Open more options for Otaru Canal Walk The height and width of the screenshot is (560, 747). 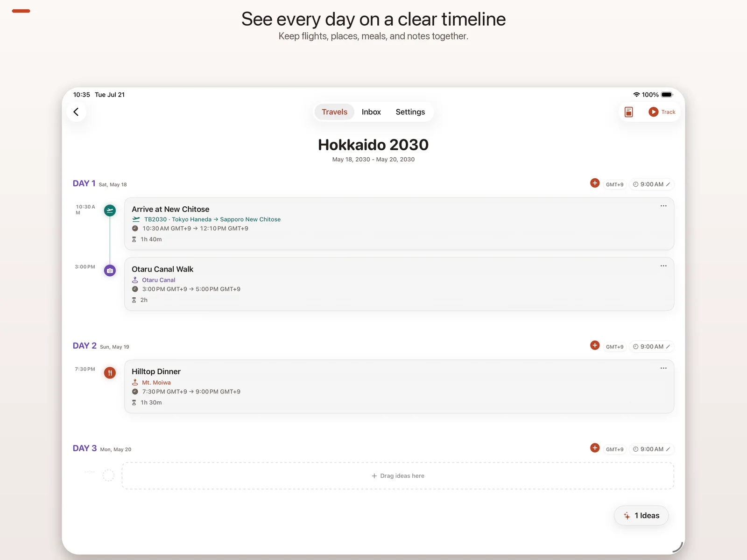pyautogui.click(x=663, y=266)
